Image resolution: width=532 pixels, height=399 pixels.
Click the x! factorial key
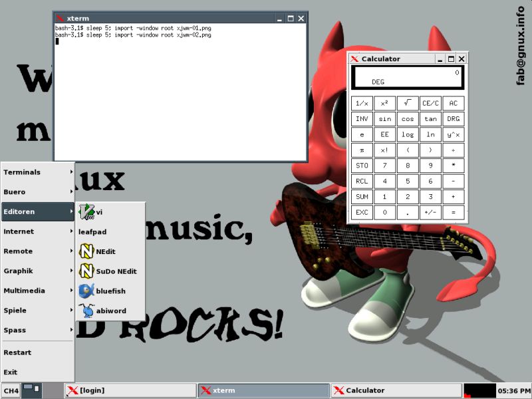click(385, 150)
